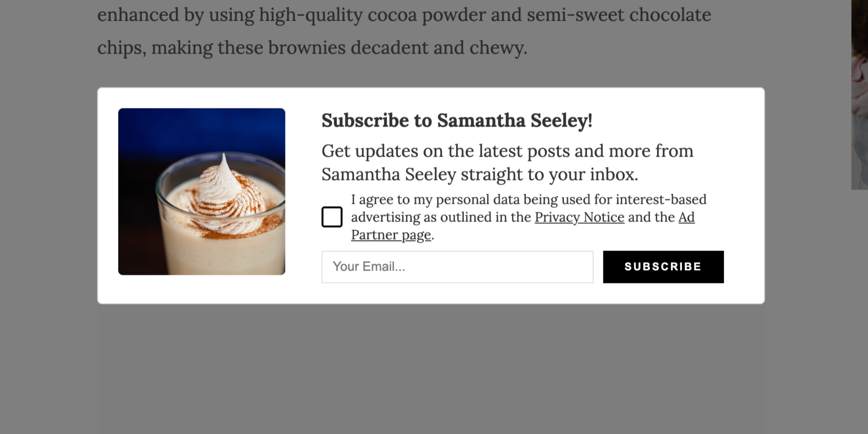Click 'cocoa powder' in the article text
868x434 pixels.
426,15
